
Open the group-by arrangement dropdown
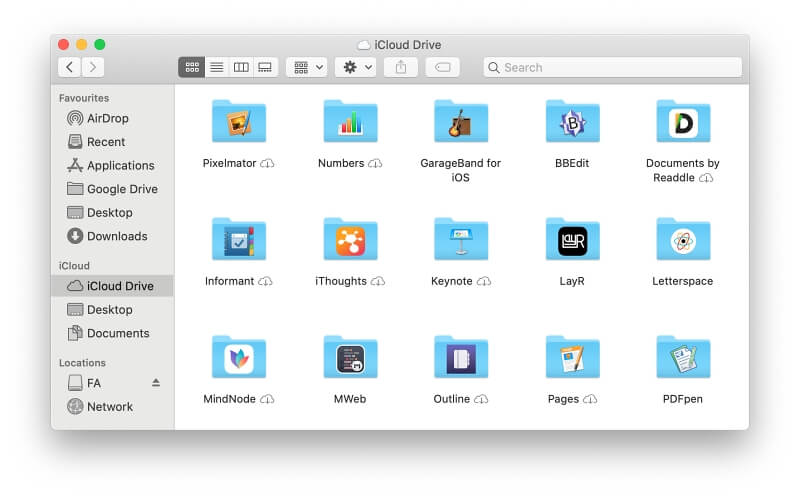tap(307, 67)
